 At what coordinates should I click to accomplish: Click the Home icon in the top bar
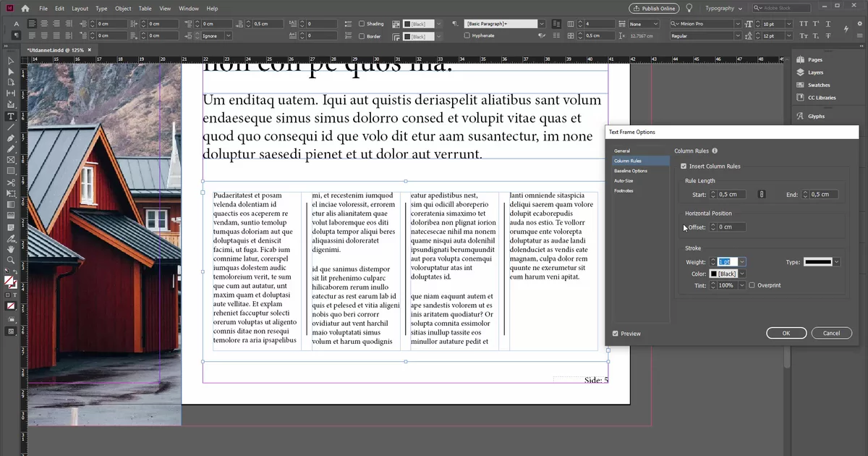point(25,9)
